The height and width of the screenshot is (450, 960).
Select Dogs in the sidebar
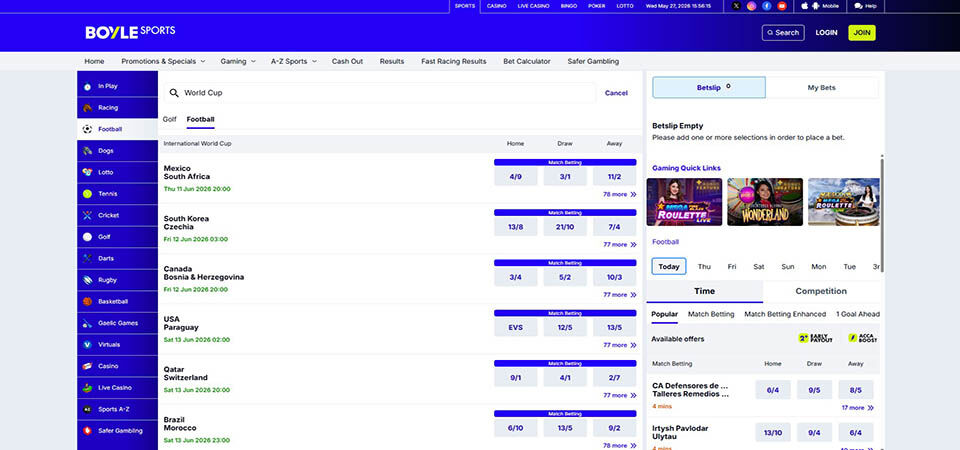coord(118,151)
